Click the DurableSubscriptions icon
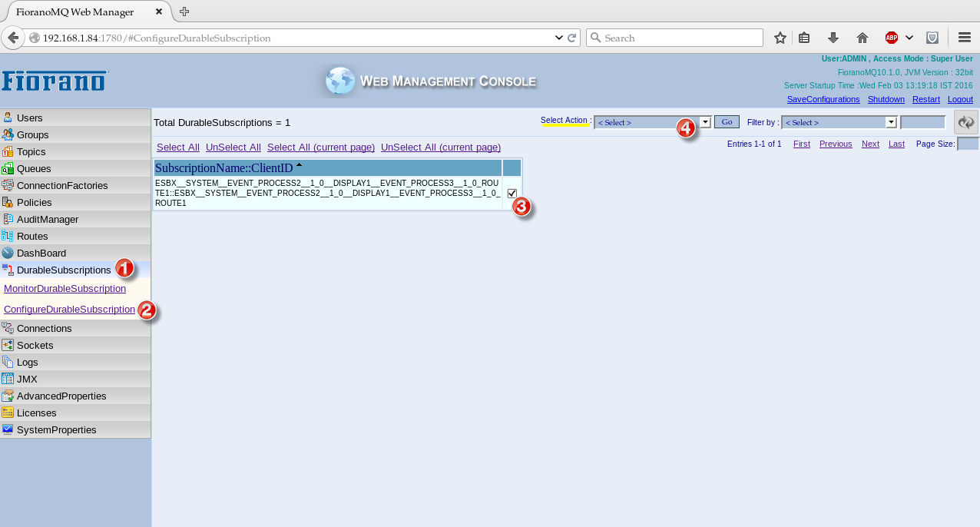This screenshot has width=980, height=527. tap(8, 270)
